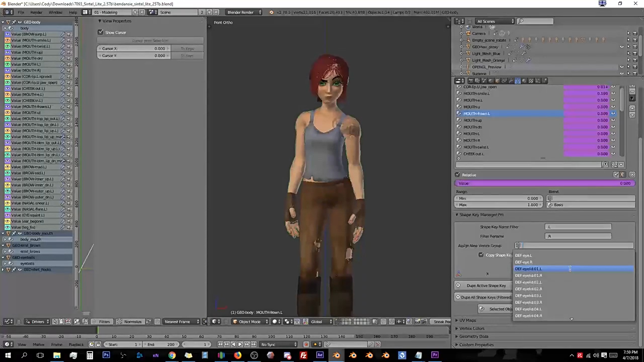Viewport: 644px width, 362px height.
Task: Open the Blender Render engine dropdown
Action: coord(244,12)
